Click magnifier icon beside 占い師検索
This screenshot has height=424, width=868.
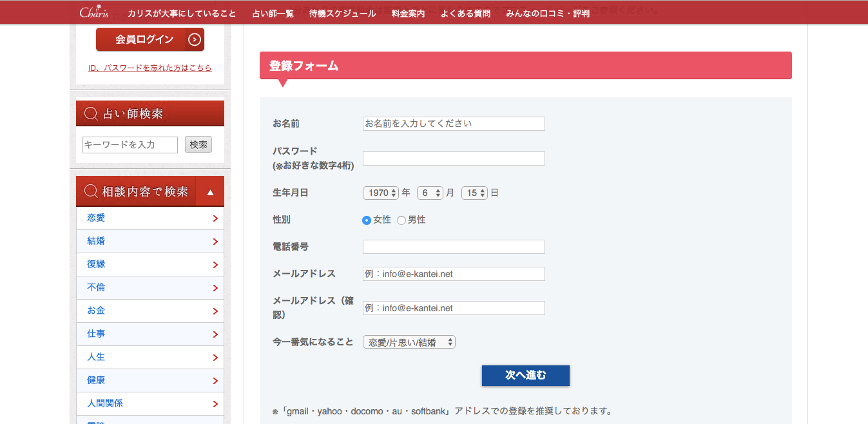92,114
